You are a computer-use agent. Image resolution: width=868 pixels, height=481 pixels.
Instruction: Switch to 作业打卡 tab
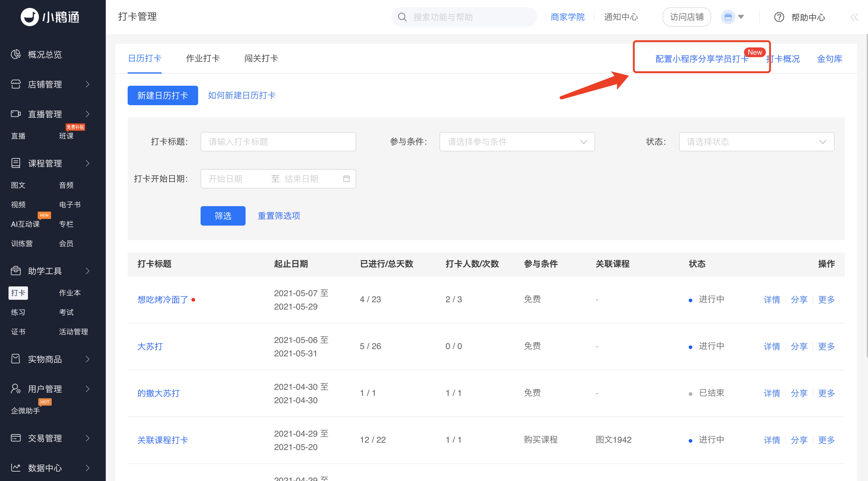click(203, 58)
